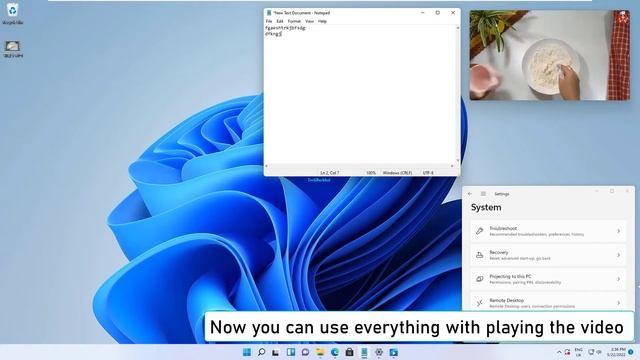Show hidden system tray icons
Viewport: 640px width, 360px height.
[x=559, y=352]
